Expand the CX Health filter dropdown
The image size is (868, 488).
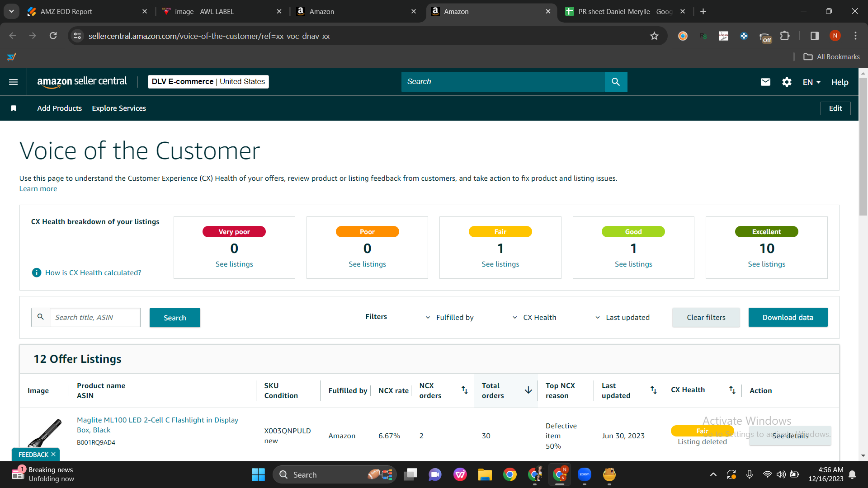534,317
